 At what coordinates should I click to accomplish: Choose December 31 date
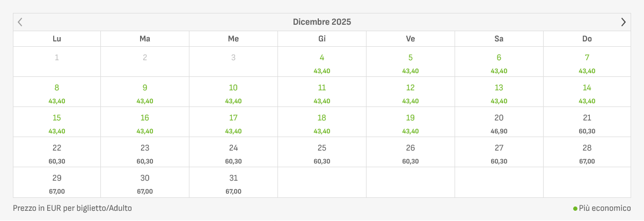(233, 182)
